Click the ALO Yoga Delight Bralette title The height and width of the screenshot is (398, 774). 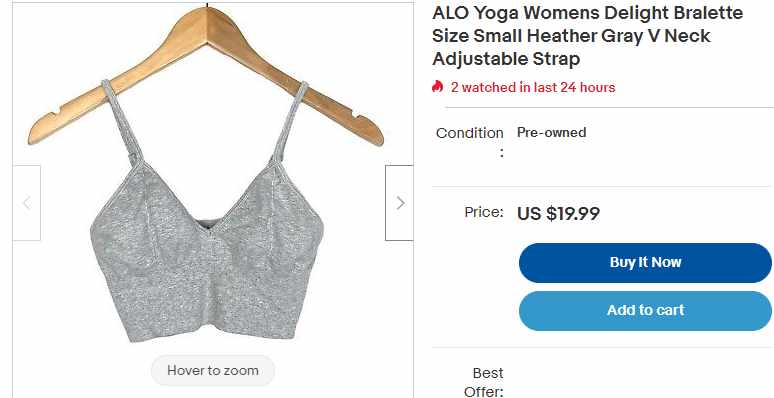point(587,36)
